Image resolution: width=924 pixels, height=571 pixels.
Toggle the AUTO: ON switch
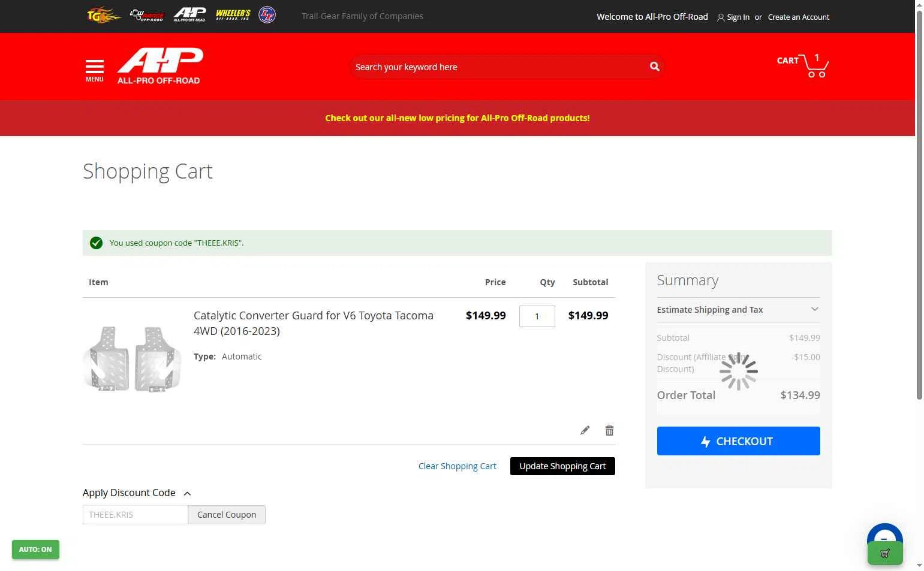click(35, 549)
